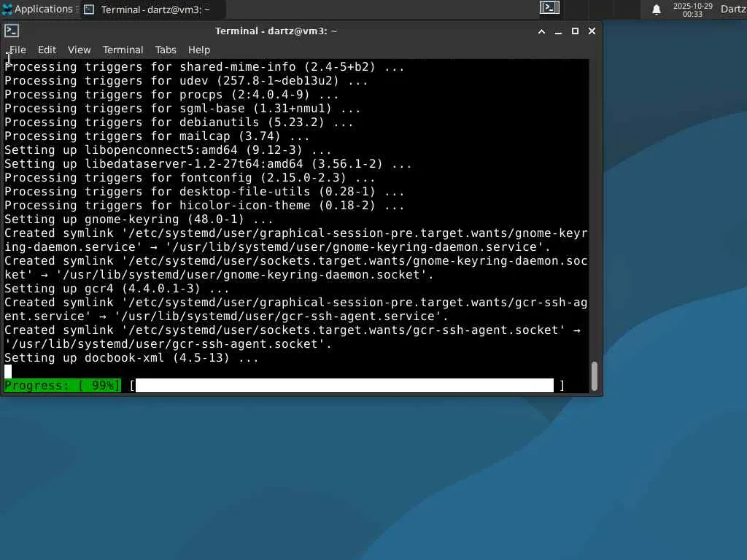Screen dimensions: 747x560
Task: Roll up the terminal window with the caret icon
Action: [x=542, y=31]
